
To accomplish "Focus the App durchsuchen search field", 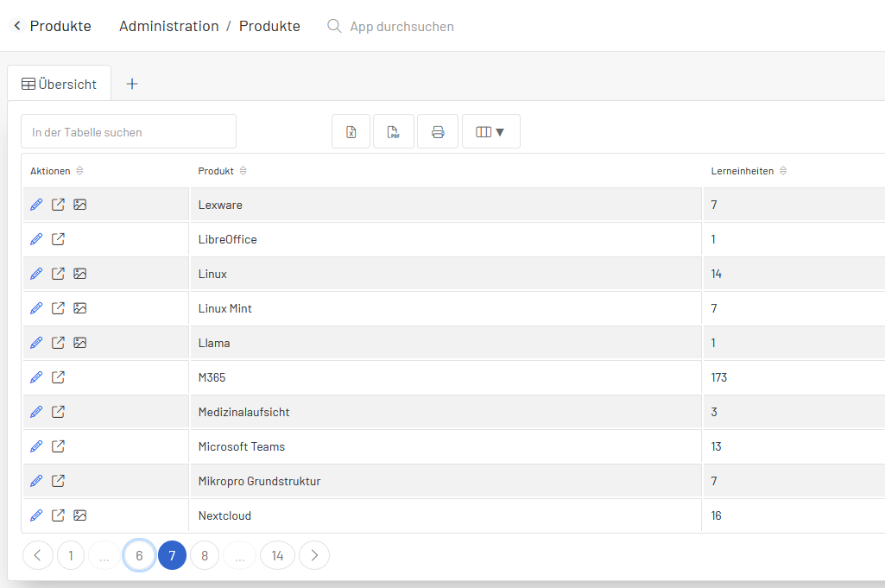I will click(401, 27).
